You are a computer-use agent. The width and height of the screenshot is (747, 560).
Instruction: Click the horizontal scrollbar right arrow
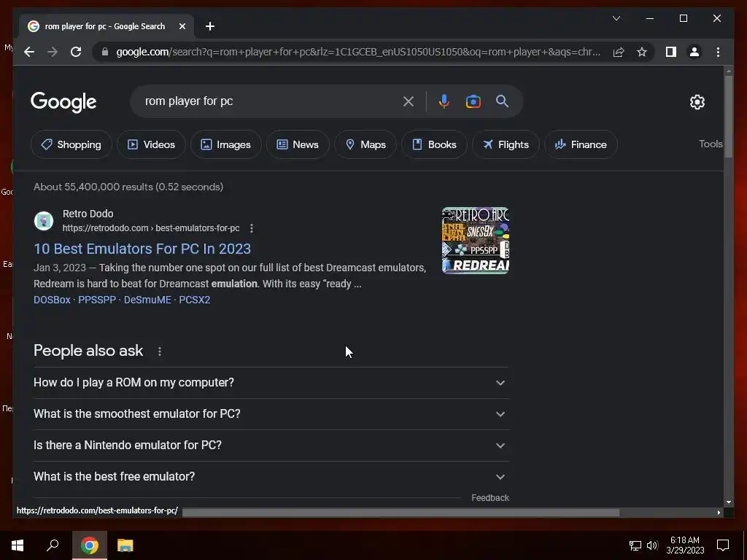[719, 513]
